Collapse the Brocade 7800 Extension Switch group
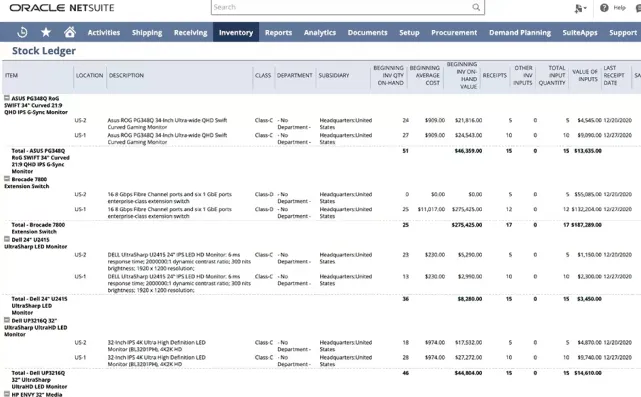This screenshot has height=397, width=641. 7,179
